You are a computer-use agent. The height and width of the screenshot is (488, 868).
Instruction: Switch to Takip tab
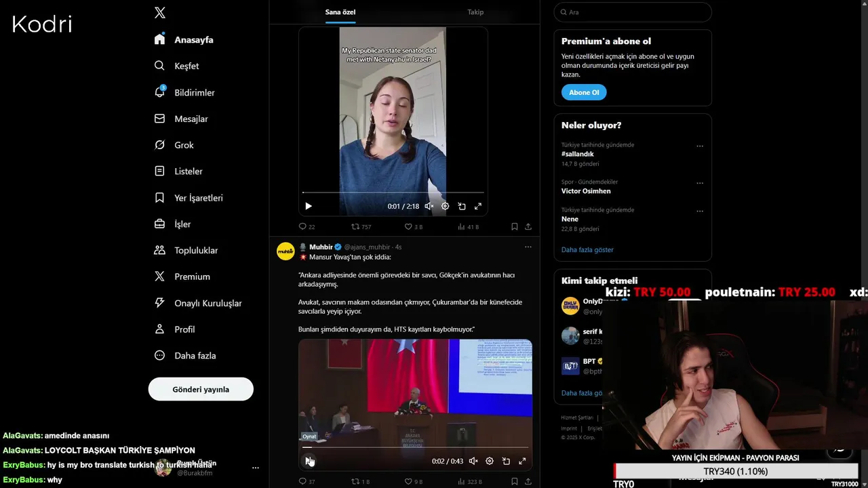click(475, 12)
